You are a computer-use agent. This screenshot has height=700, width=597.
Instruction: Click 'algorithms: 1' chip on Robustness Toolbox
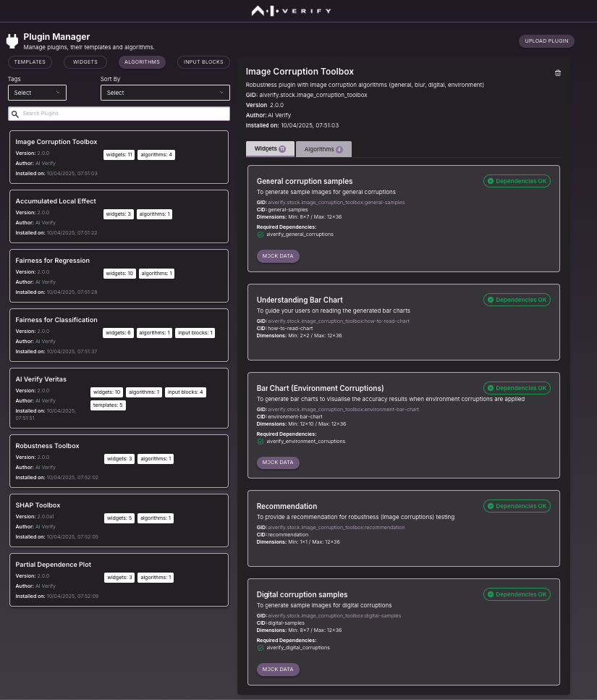click(x=156, y=459)
